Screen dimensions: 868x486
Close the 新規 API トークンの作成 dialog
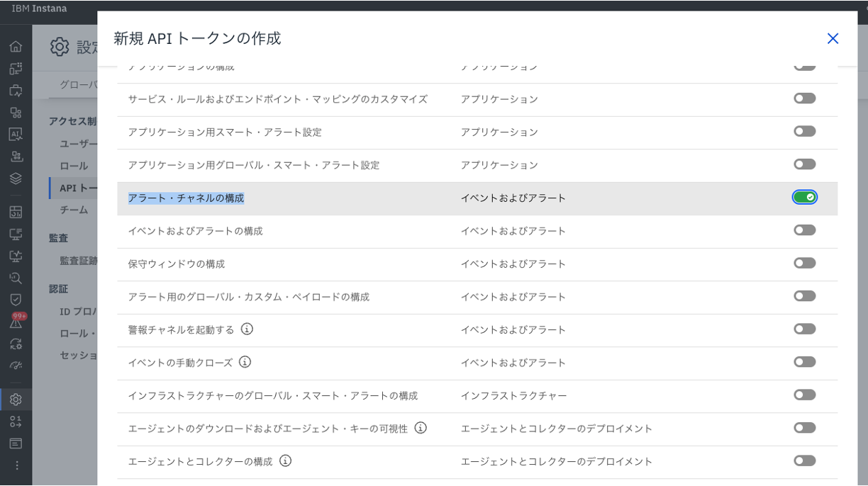coord(833,38)
